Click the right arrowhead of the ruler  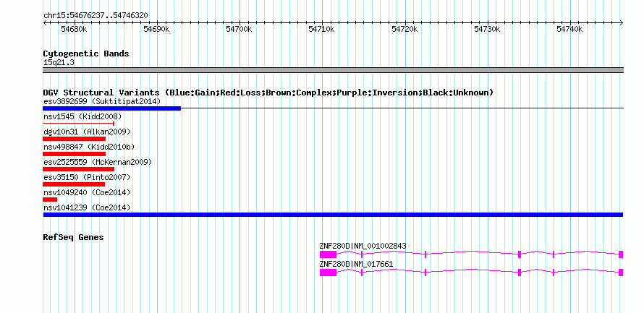coord(622,22)
